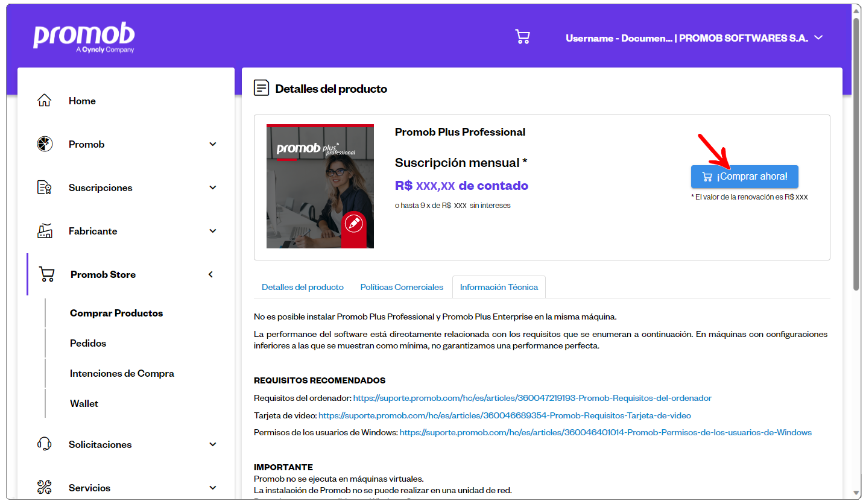Click the Fabricante factory icon

click(x=45, y=231)
